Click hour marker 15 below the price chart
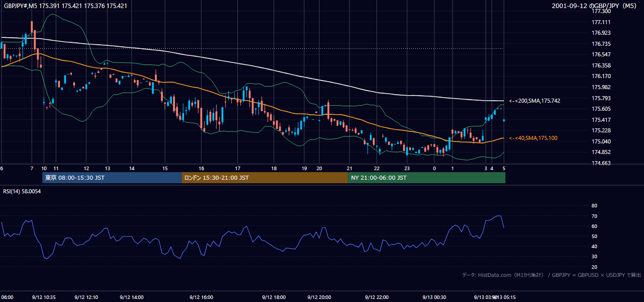The image size is (644, 302). coord(165,168)
